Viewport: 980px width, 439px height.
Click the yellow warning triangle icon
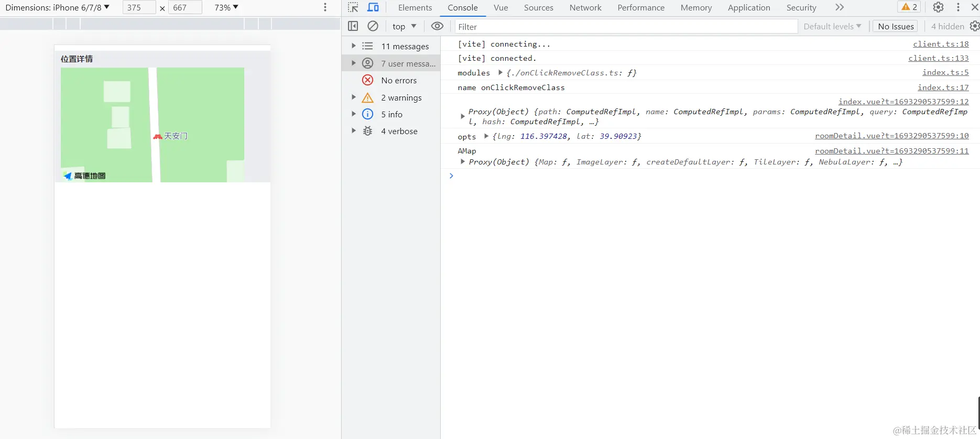click(368, 97)
